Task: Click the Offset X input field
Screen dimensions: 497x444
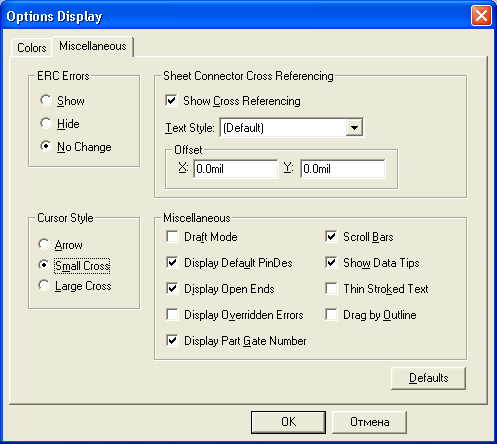Action: coord(235,169)
